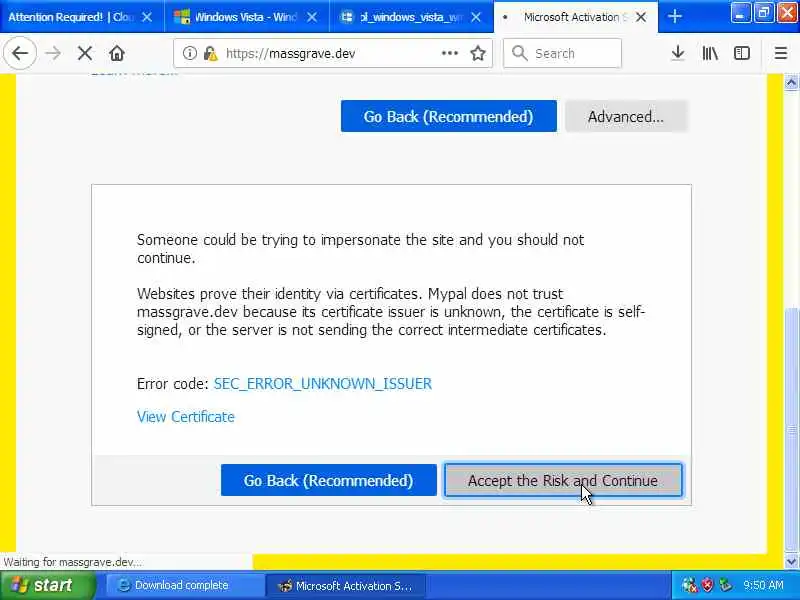Switch to pl_windows_vista tab

pos(411,17)
